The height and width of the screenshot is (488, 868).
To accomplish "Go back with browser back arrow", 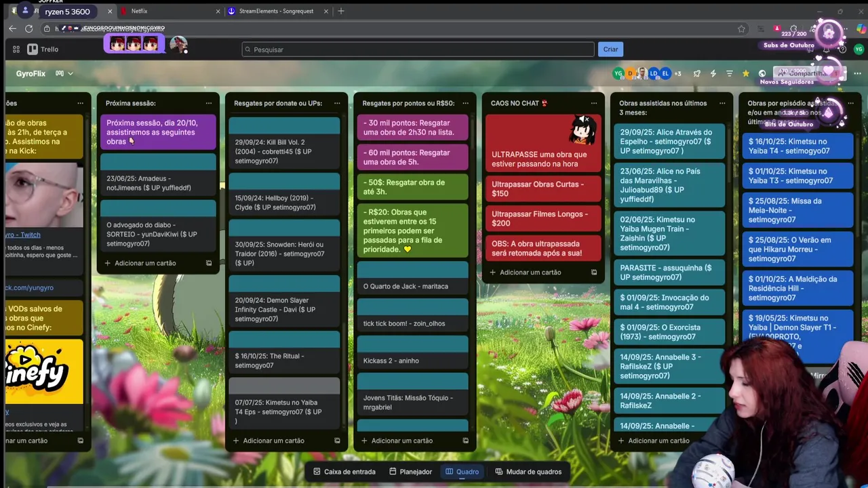I will coord(12,28).
